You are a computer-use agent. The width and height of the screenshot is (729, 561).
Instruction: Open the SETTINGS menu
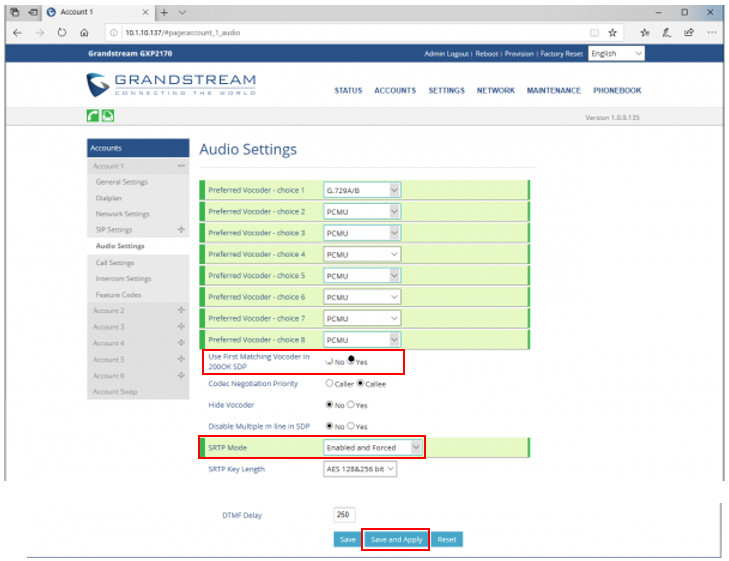click(446, 91)
